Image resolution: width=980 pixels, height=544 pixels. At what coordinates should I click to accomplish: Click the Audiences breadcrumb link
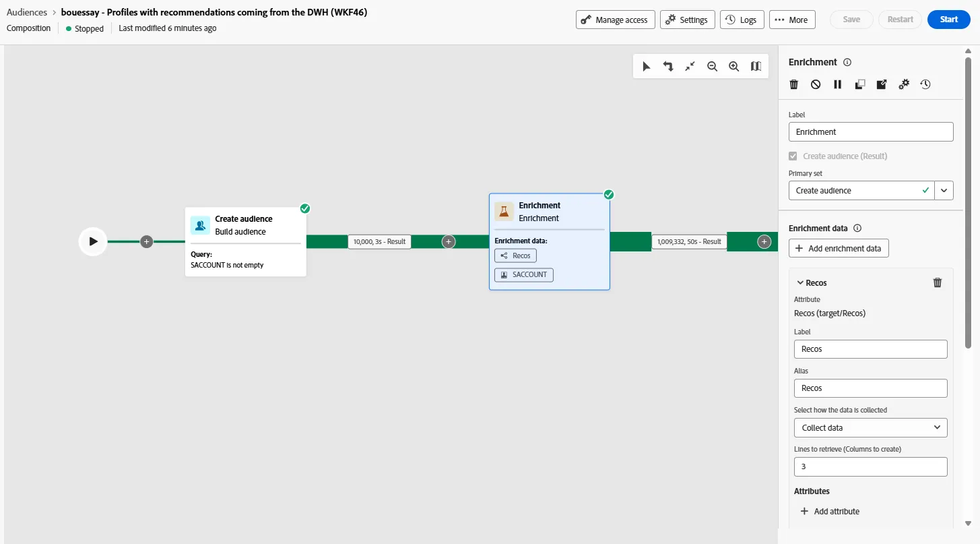coord(27,12)
